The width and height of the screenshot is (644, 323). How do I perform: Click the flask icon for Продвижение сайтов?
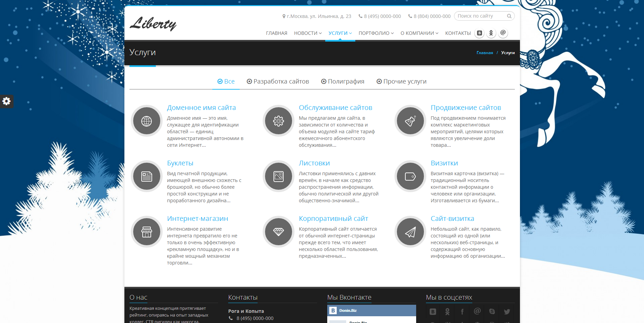(x=410, y=121)
